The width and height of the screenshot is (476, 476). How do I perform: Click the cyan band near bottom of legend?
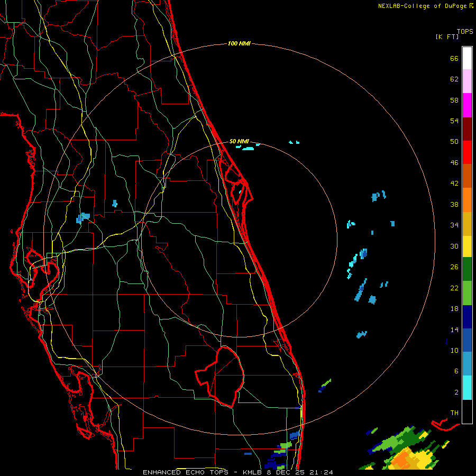pyautogui.click(x=467, y=388)
